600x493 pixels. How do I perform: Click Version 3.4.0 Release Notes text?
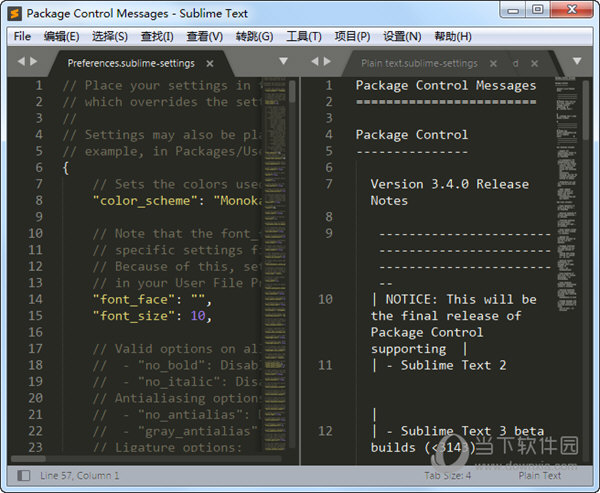(450, 193)
